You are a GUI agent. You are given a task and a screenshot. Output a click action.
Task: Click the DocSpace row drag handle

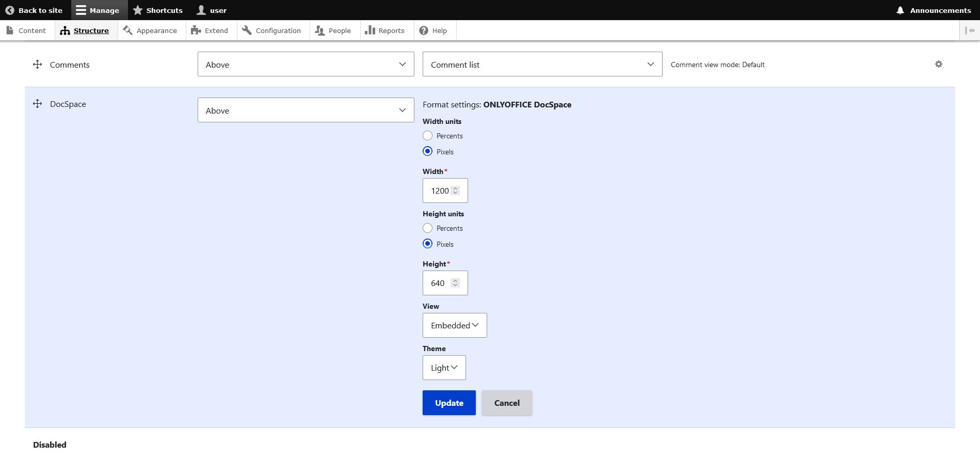click(x=38, y=104)
